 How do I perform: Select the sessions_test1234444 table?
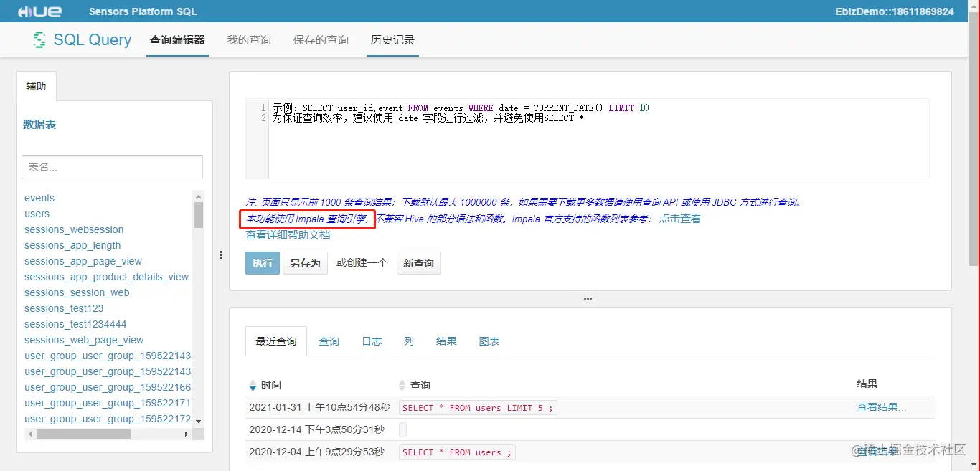pos(75,324)
